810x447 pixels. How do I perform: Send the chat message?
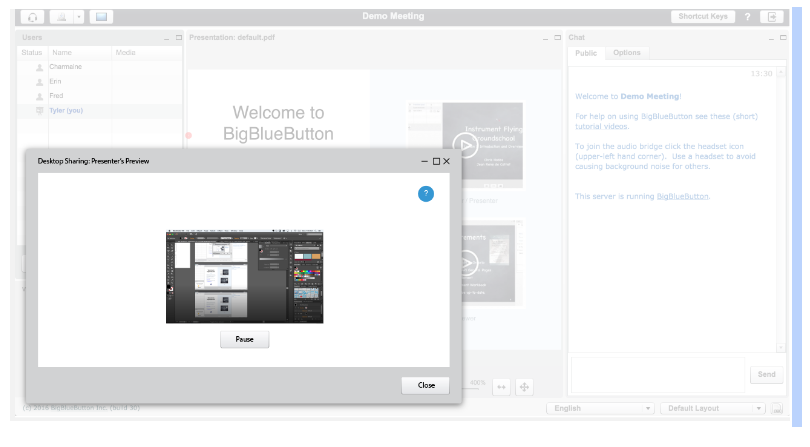(767, 375)
